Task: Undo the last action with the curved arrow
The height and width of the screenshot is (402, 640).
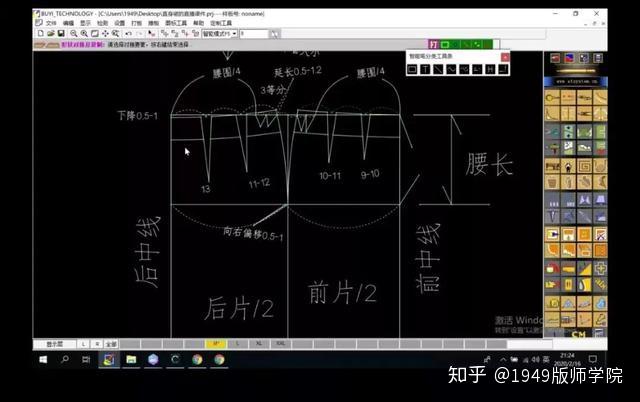Action: coord(129,33)
